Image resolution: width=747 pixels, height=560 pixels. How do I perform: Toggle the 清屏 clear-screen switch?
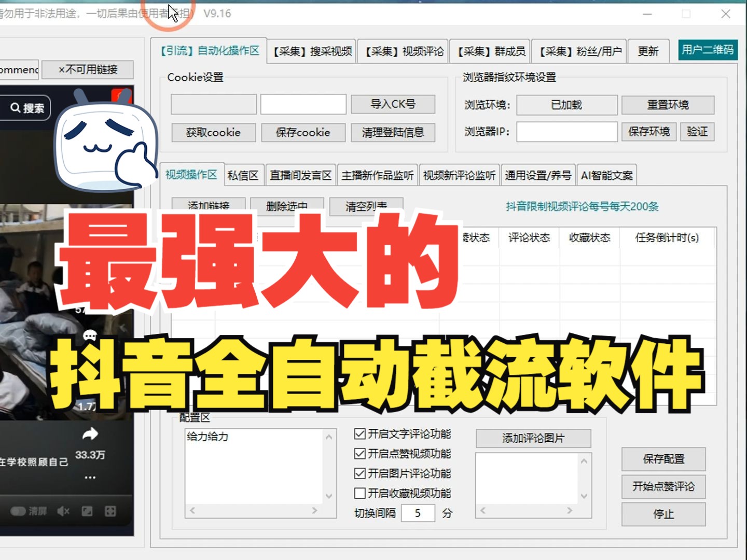18,511
